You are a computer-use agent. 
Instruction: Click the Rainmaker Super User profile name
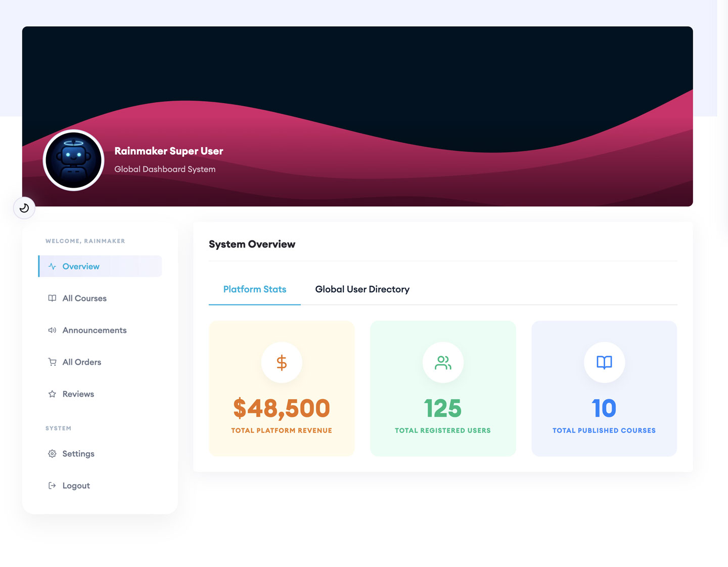point(168,151)
